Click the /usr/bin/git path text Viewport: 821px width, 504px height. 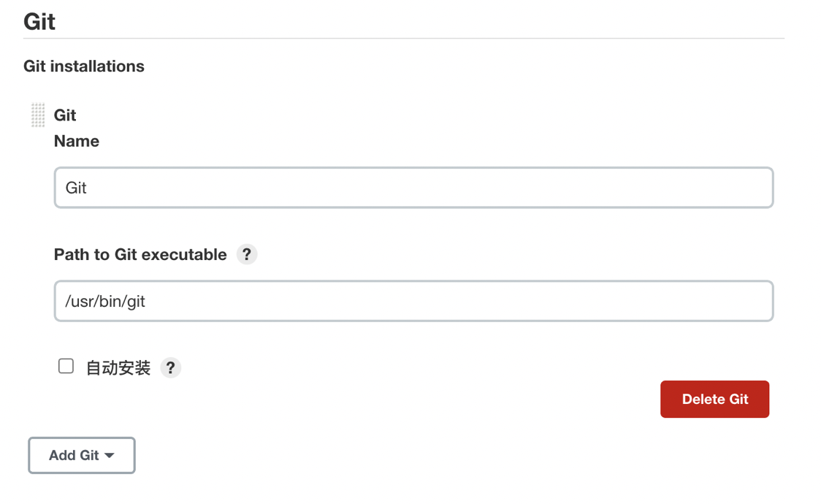point(105,302)
